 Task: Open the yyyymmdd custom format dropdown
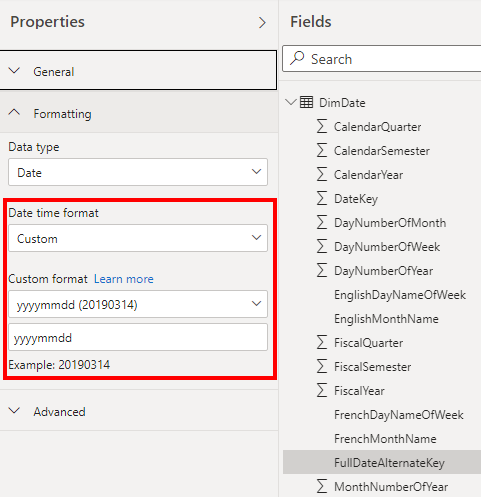pyautogui.click(x=138, y=304)
